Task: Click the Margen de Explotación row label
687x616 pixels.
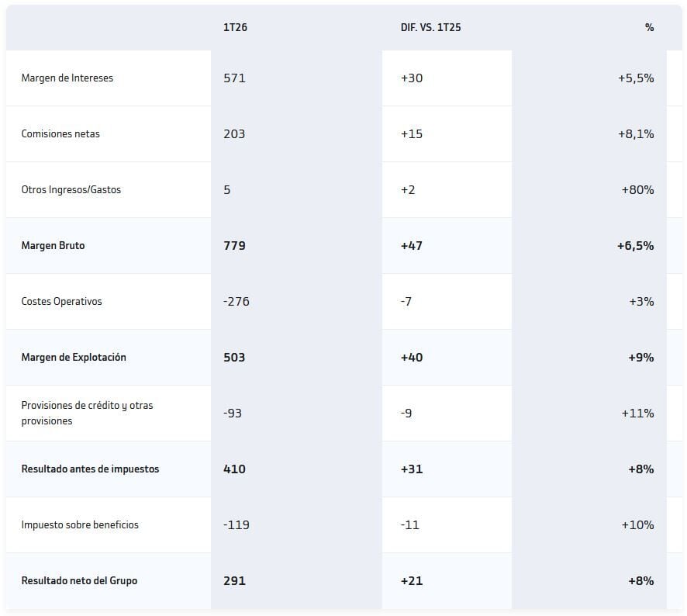Action: tap(74, 358)
